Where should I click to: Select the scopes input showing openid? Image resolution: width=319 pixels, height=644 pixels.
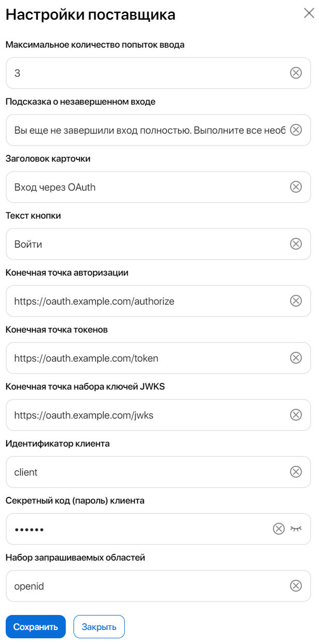129,586
